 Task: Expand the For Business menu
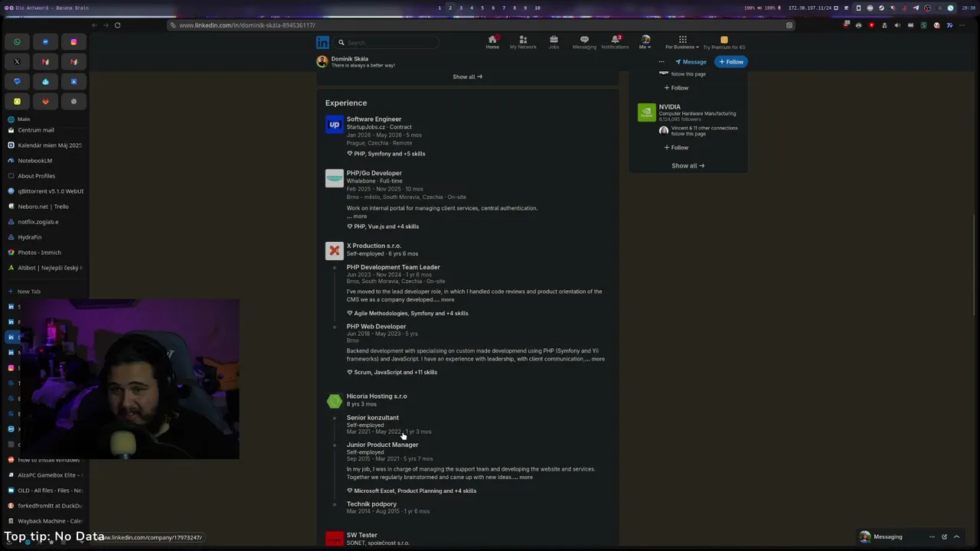pyautogui.click(x=682, y=43)
